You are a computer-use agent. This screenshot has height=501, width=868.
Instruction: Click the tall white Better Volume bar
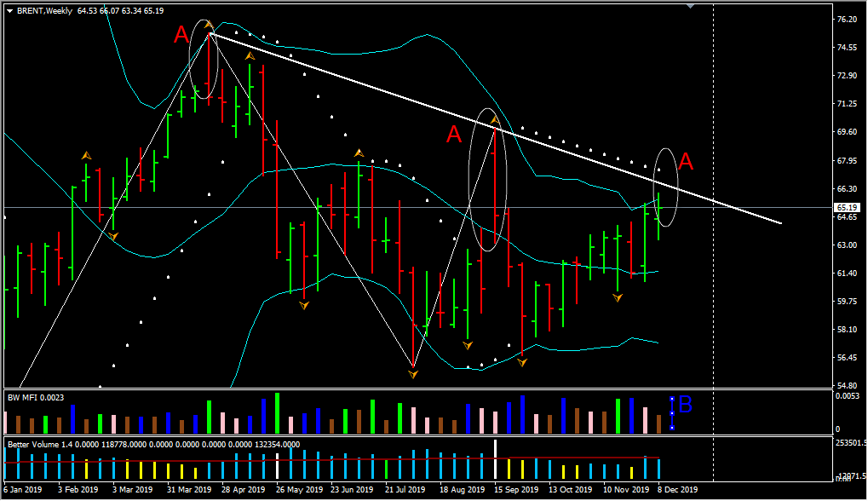click(x=496, y=459)
